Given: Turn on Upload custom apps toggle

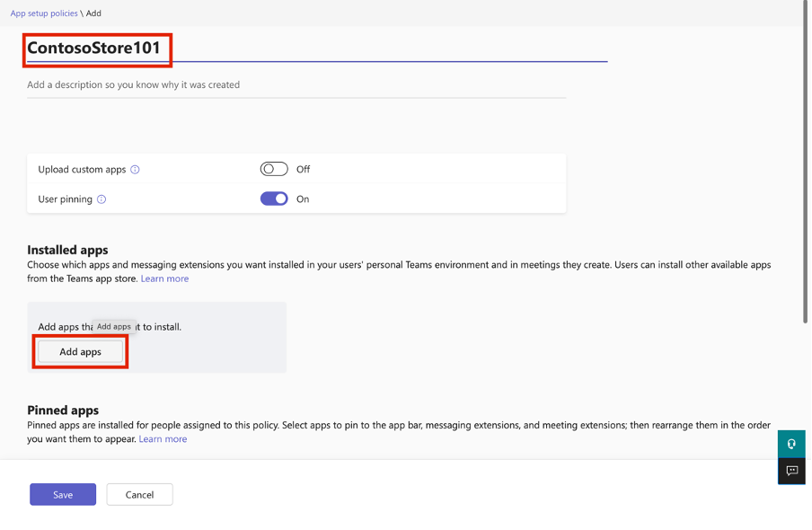Looking at the screenshot, I should point(274,169).
